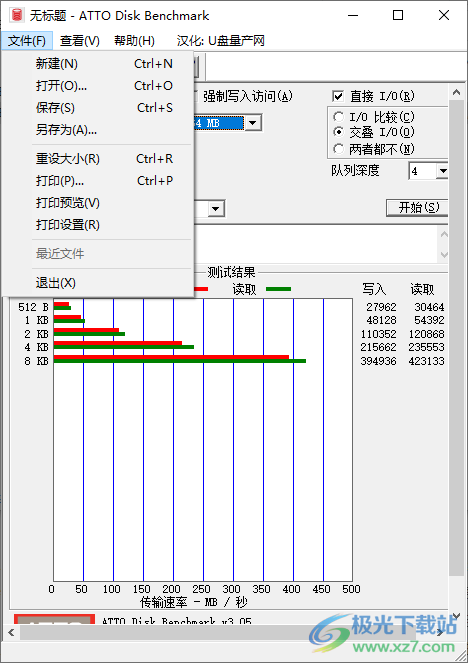468x663 pixels.
Task: Click read value 235553
Action: coord(427,348)
